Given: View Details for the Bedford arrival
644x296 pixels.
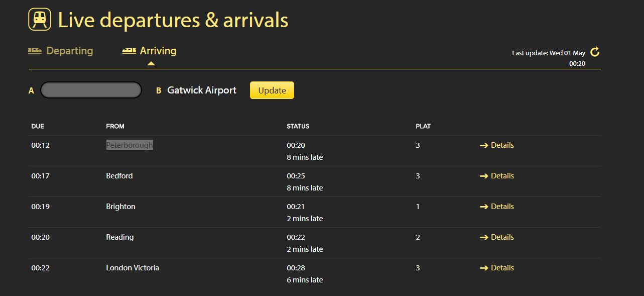Looking at the screenshot, I should [502, 176].
